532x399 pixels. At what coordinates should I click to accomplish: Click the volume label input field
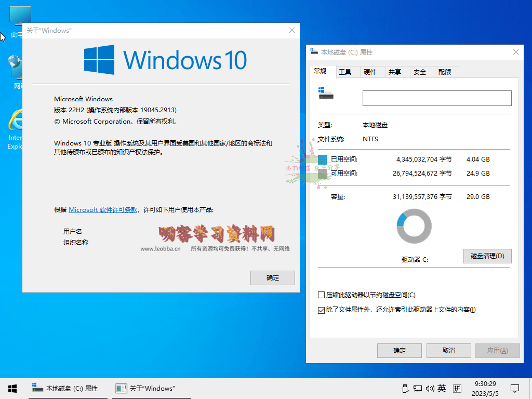[x=436, y=98]
